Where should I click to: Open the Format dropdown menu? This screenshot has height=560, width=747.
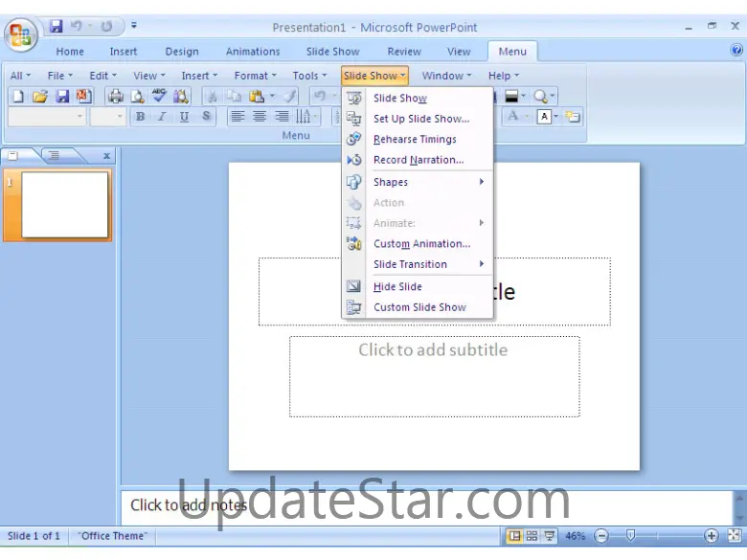pyautogui.click(x=255, y=76)
